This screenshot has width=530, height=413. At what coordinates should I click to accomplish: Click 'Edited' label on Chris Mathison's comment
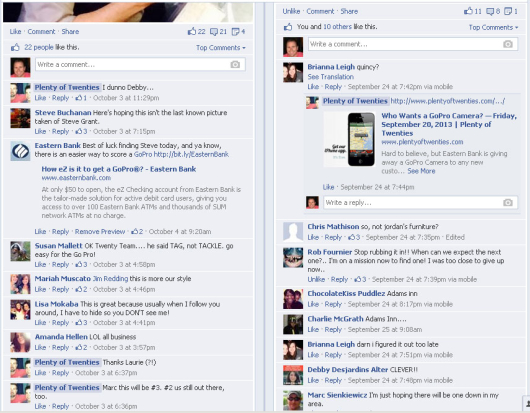coord(455,237)
